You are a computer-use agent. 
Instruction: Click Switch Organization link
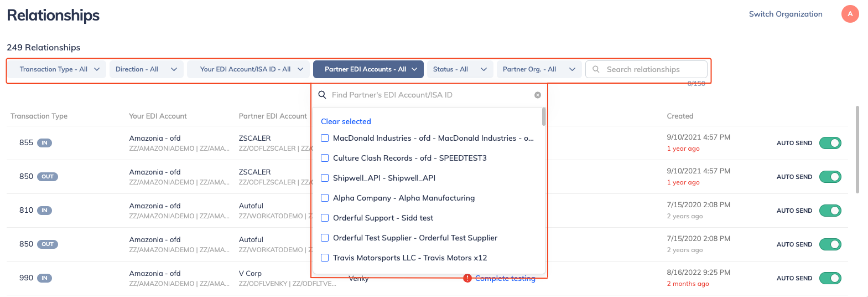point(786,14)
